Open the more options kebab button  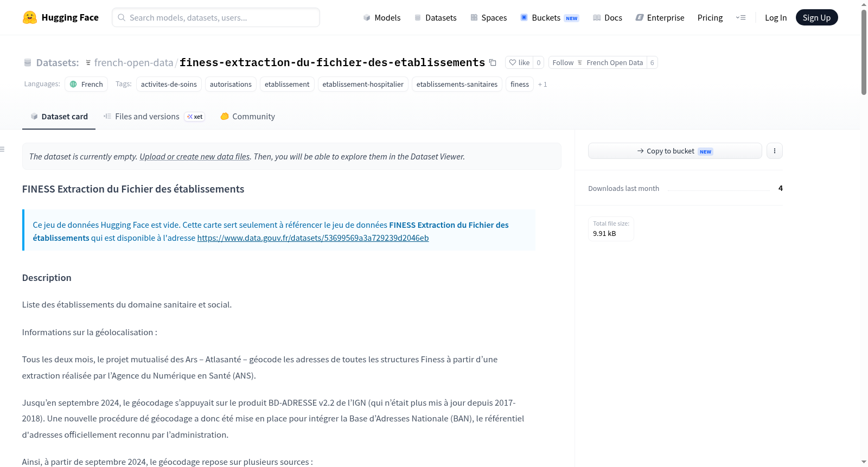click(x=775, y=151)
